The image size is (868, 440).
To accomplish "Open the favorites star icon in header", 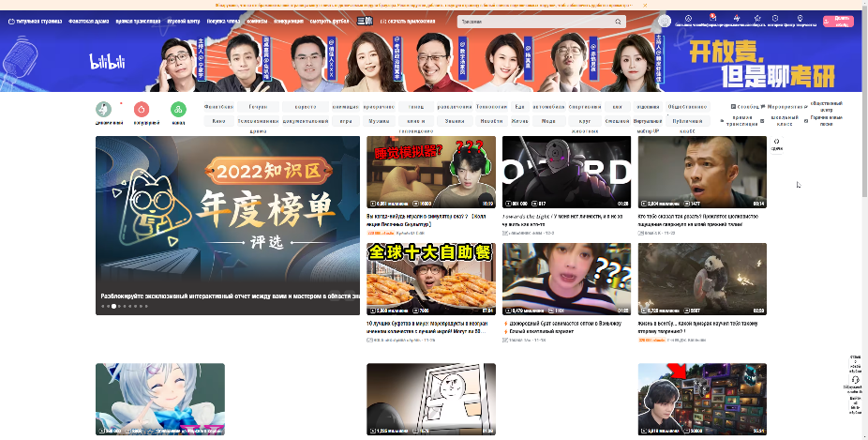I will (x=757, y=18).
